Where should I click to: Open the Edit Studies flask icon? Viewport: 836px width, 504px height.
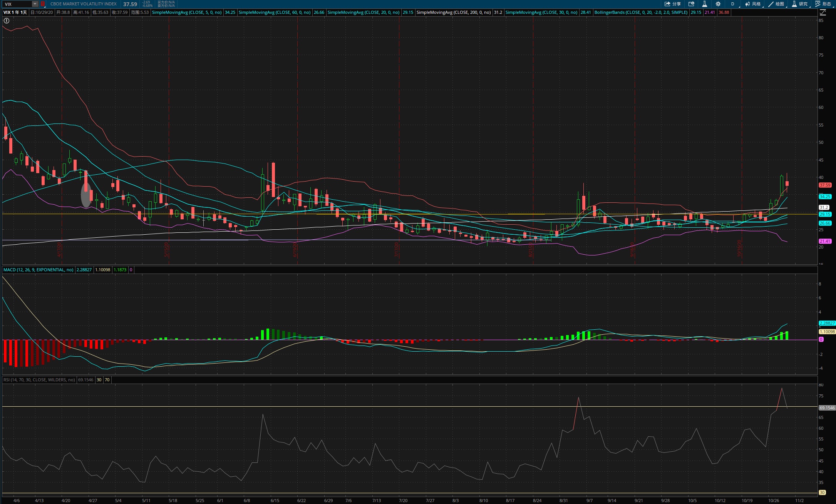tap(704, 4)
